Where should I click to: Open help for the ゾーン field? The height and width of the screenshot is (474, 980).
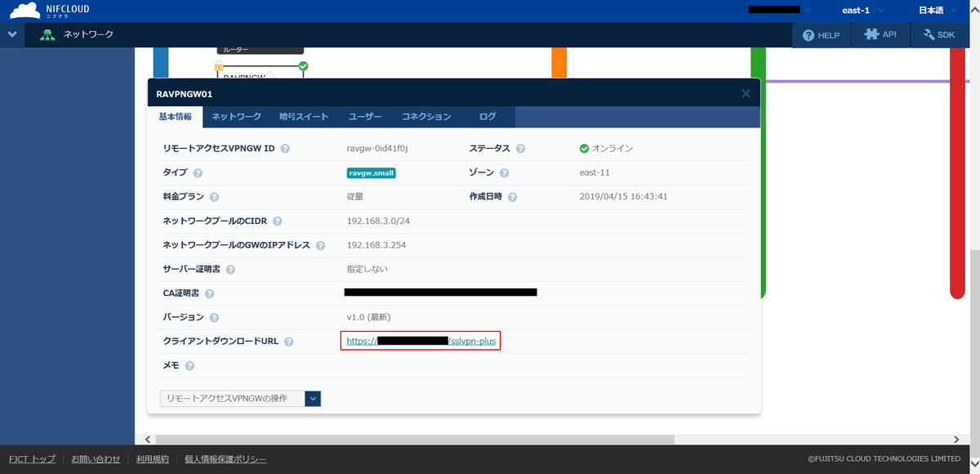[504, 173]
